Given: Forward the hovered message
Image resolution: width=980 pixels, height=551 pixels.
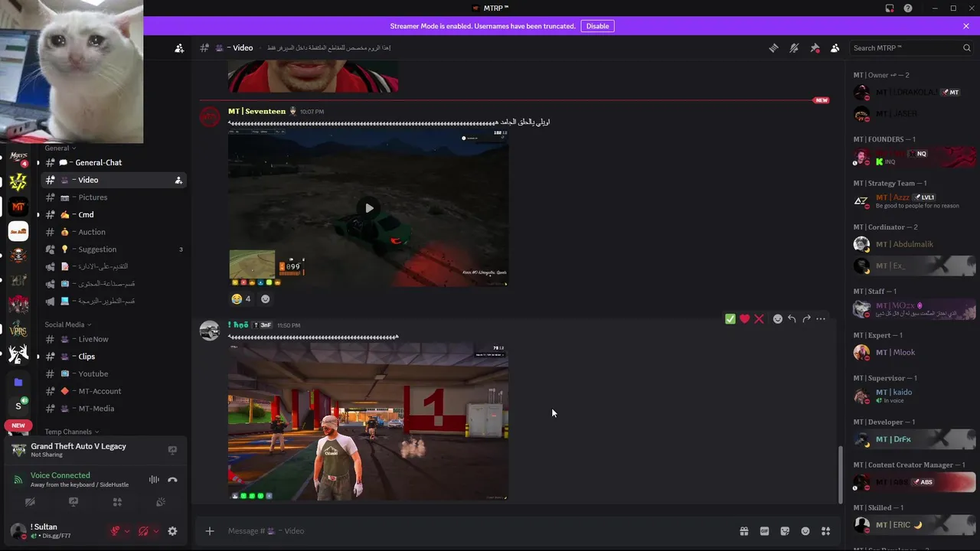Looking at the screenshot, I should click(806, 319).
